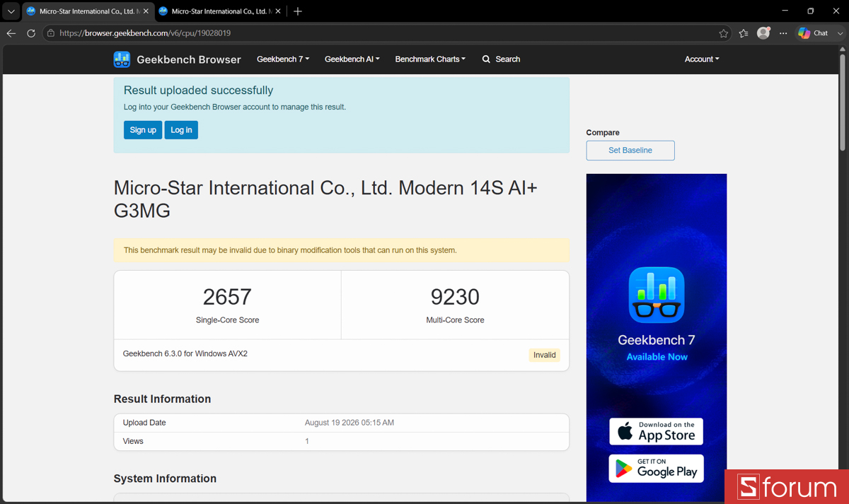Click the Geekbench 7 app icon in ad
This screenshot has width=849, height=504.
tap(657, 295)
